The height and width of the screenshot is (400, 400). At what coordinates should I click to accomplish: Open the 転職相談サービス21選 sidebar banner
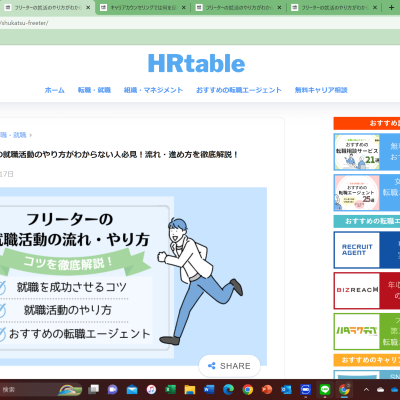point(367,152)
